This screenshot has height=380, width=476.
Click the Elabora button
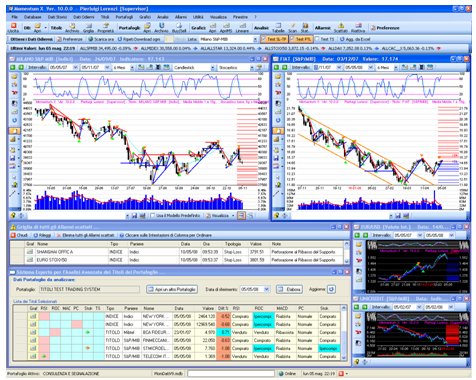pos(289,289)
